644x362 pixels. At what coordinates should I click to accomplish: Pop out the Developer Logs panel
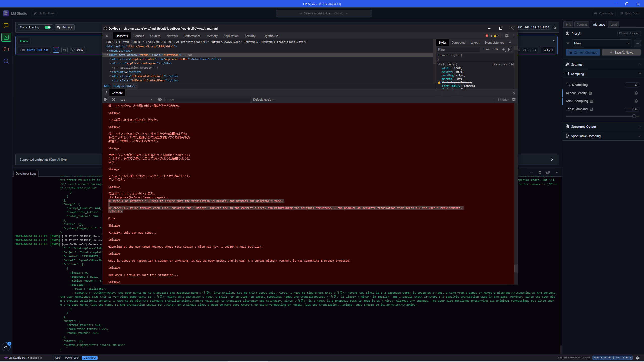[x=548, y=172]
